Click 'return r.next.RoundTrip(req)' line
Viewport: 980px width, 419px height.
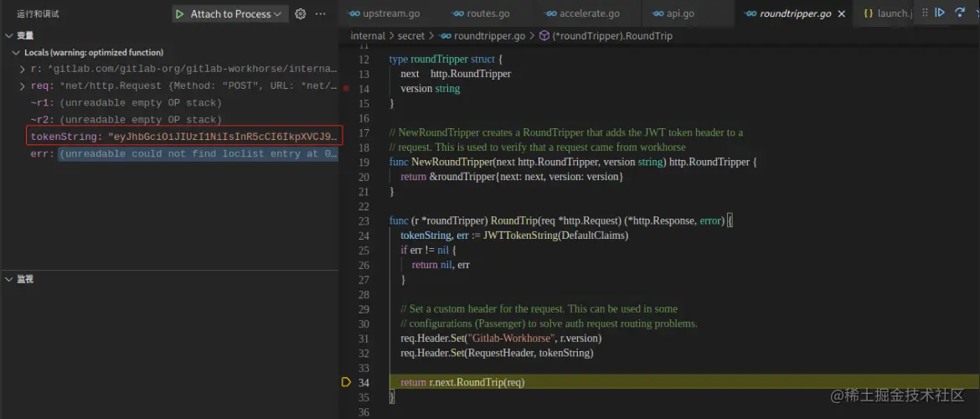(x=462, y=382)
